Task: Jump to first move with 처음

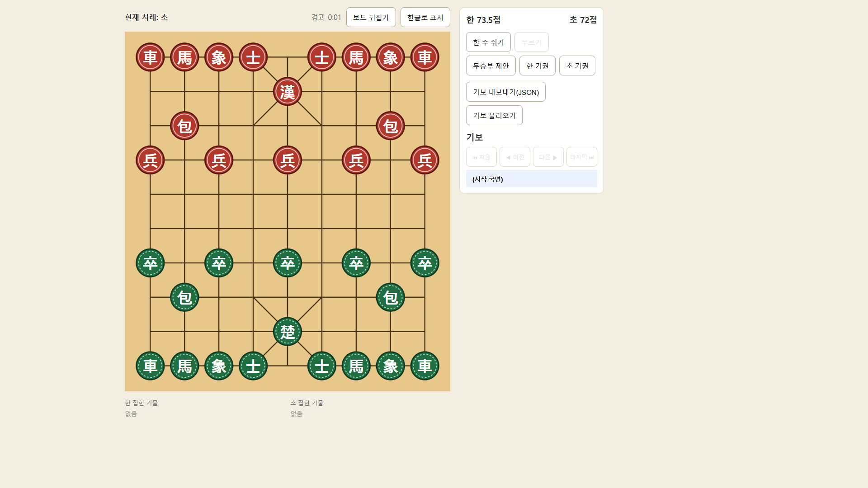Action: pos(481,157)
